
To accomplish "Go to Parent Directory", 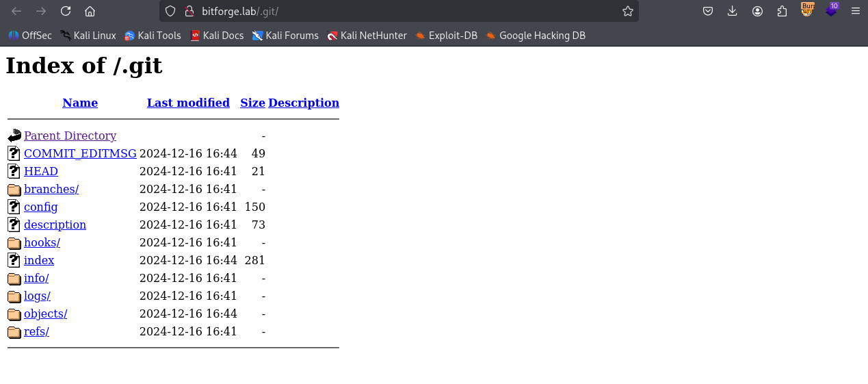I will pos(70,136).
